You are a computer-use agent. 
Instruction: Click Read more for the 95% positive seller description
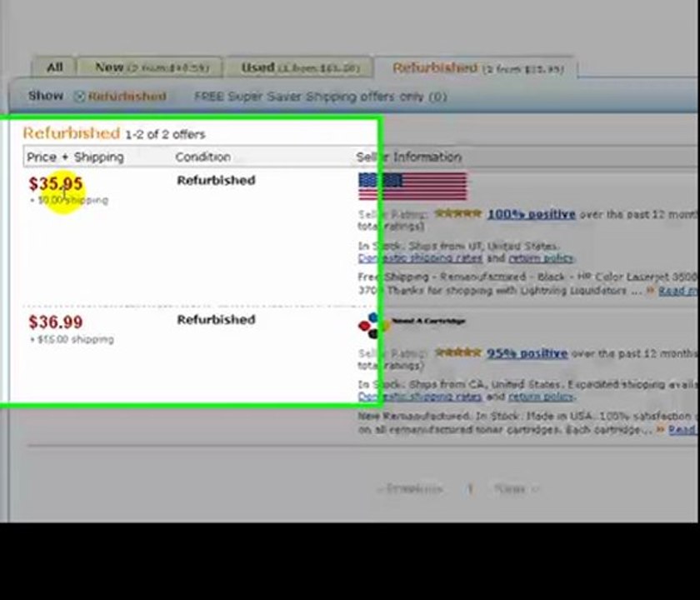coord(682,429)
